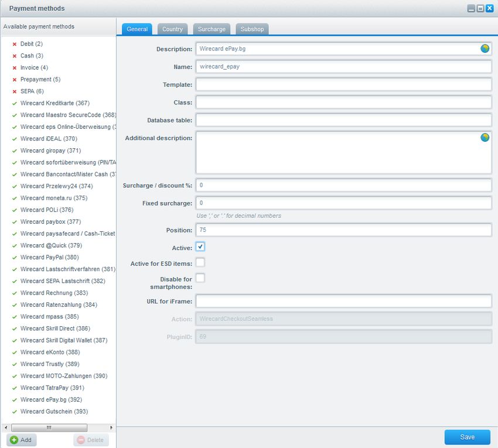
Task: Click the Position field showing 75
Action: click(344, 230)
